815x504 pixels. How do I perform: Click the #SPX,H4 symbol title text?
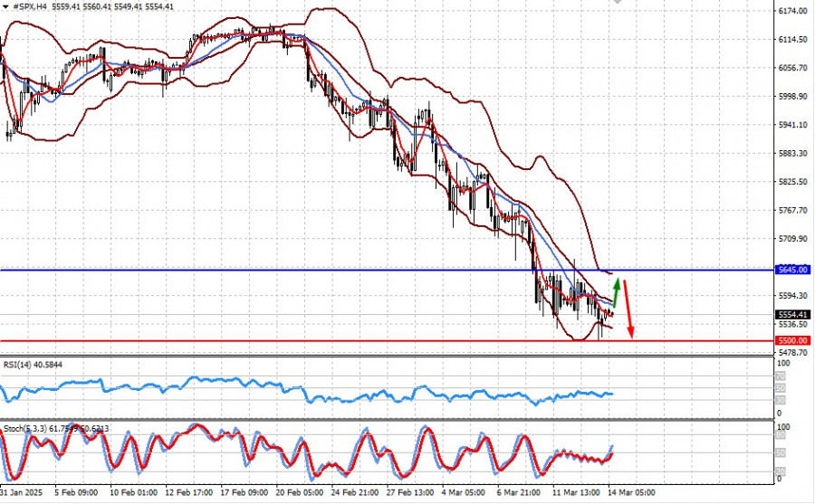(31, 6)
